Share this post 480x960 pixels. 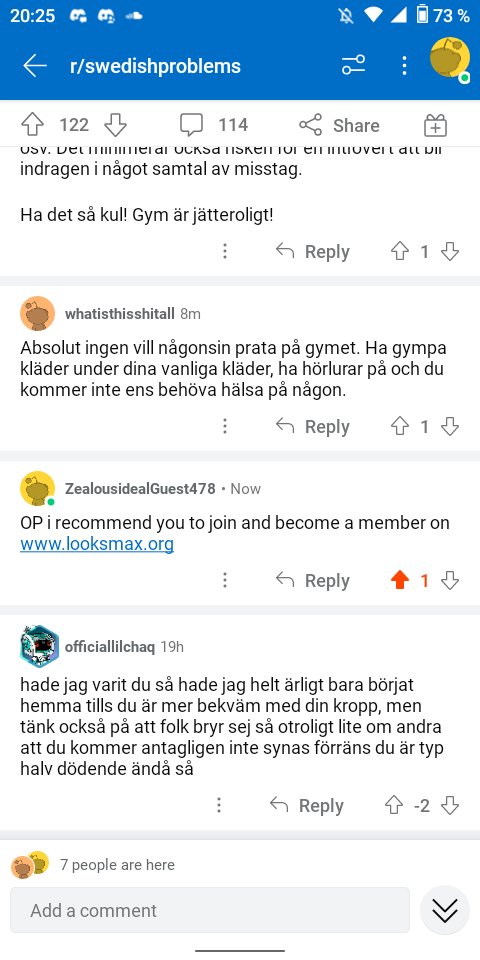[340, 125]
